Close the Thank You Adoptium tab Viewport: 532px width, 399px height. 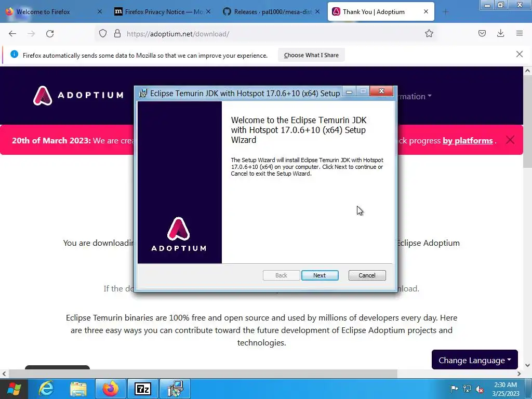[426, 12]
